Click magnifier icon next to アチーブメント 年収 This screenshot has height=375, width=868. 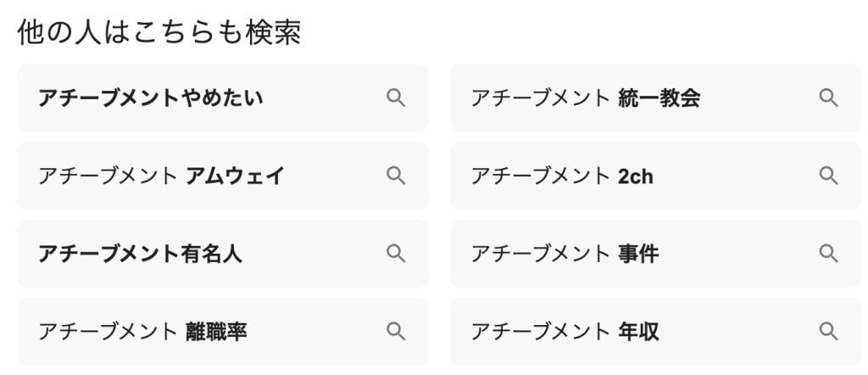[x=828, y=330]
